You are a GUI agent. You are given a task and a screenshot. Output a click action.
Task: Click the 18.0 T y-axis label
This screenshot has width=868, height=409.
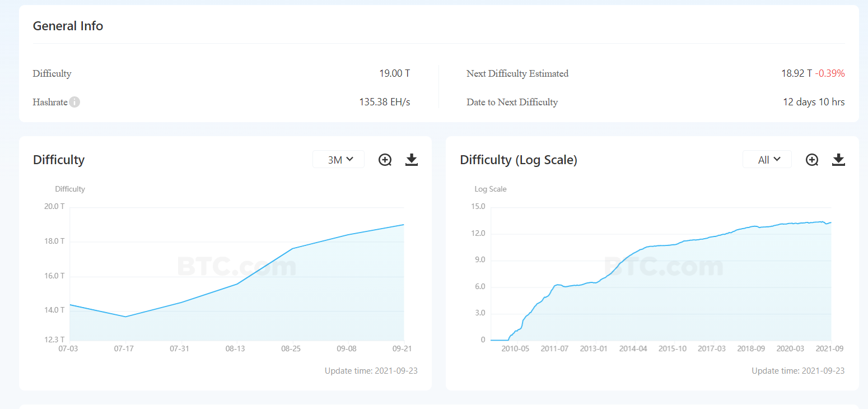(54, 241)
